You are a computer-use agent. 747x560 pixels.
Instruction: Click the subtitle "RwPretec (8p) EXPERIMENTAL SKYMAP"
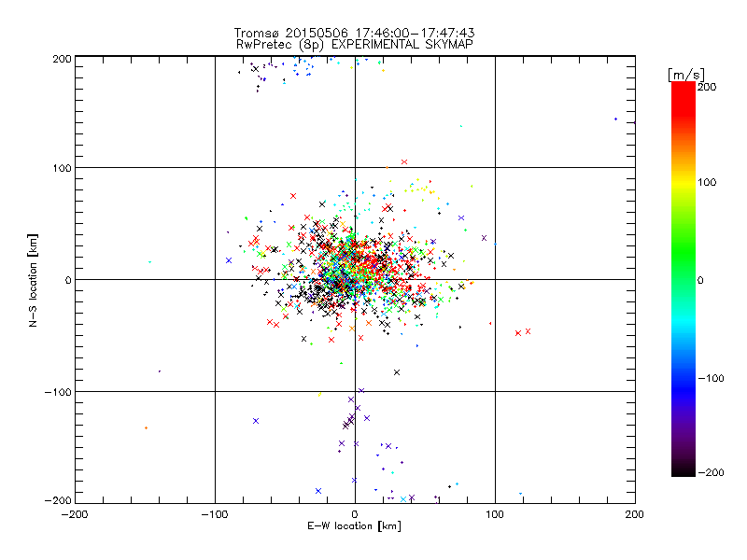[355, 45]
